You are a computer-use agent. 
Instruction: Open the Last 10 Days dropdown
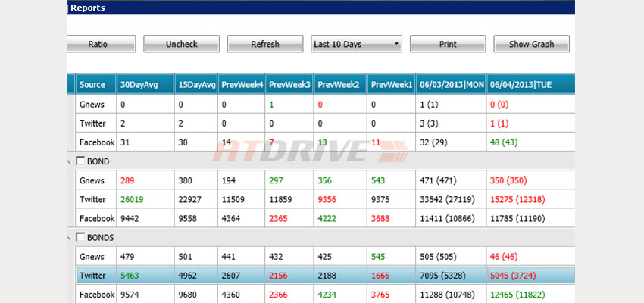pyautogui.click(x=357, y=44)
